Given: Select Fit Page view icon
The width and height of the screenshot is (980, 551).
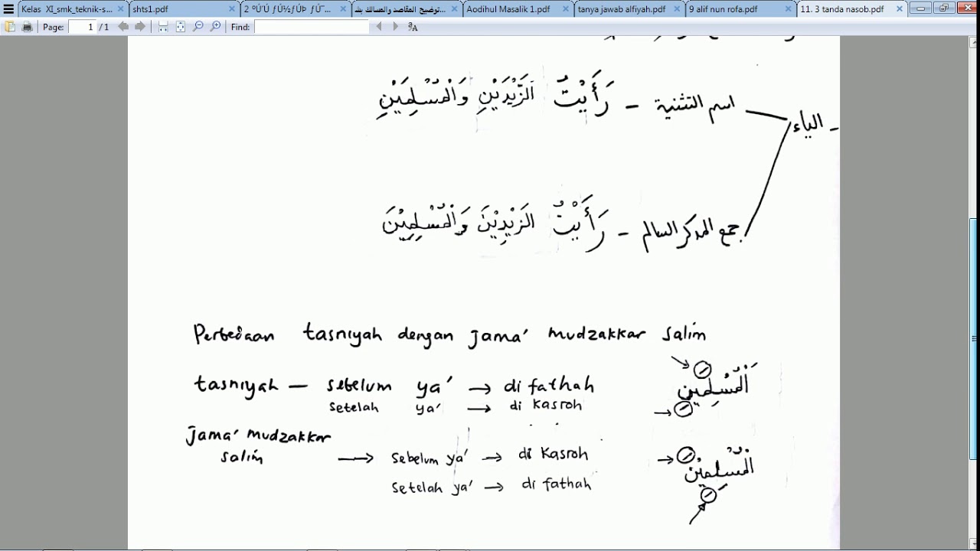Looking at the screenshot, I should point(181,27).
